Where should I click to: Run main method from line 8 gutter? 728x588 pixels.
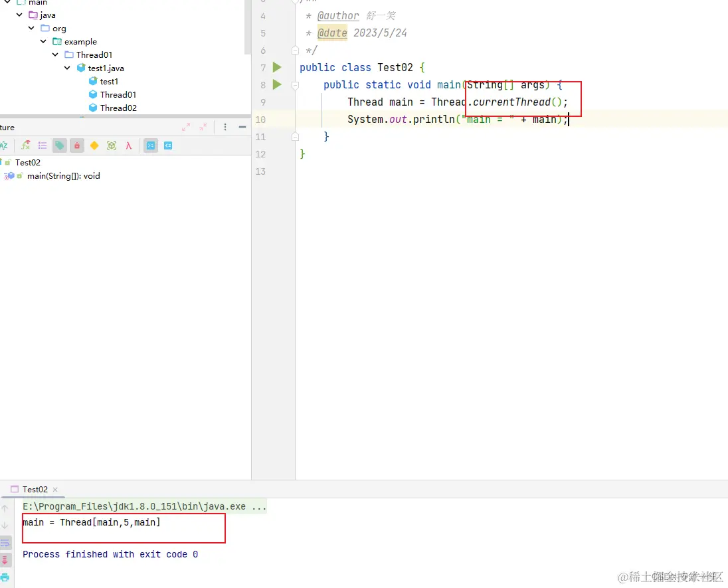point(277,84)
